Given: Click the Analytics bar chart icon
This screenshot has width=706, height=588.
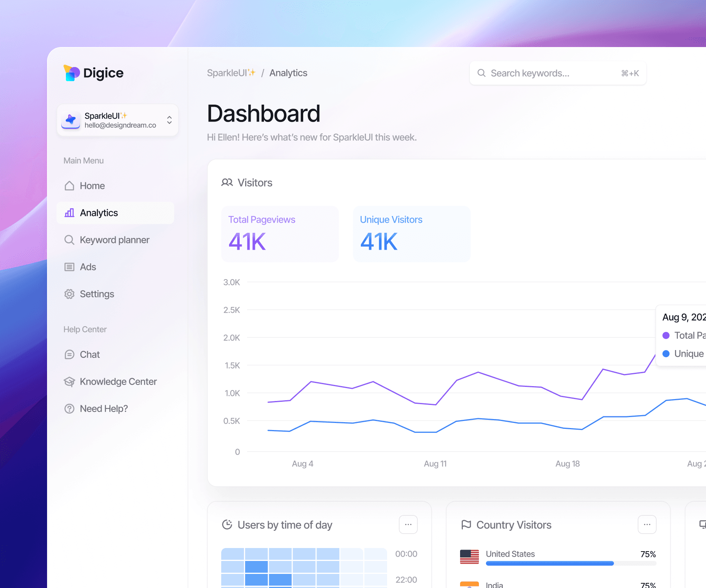Looking at the screenshot, I should 69,213.
